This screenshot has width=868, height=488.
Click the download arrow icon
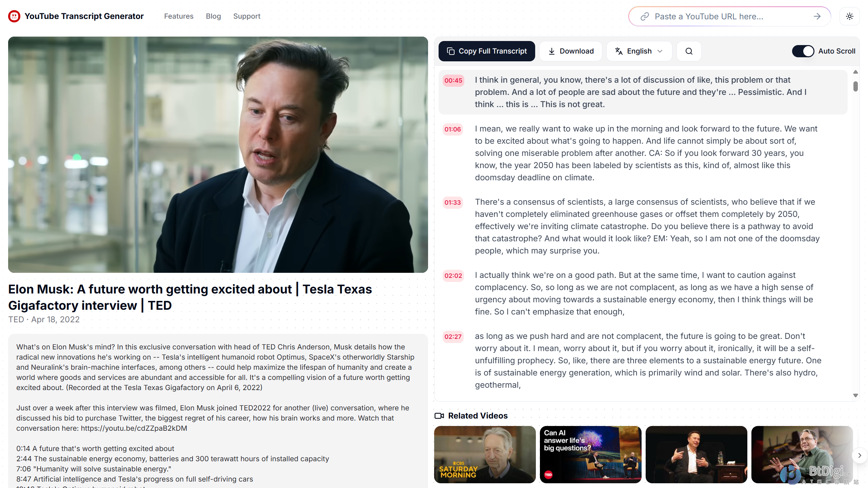(552, 51)
